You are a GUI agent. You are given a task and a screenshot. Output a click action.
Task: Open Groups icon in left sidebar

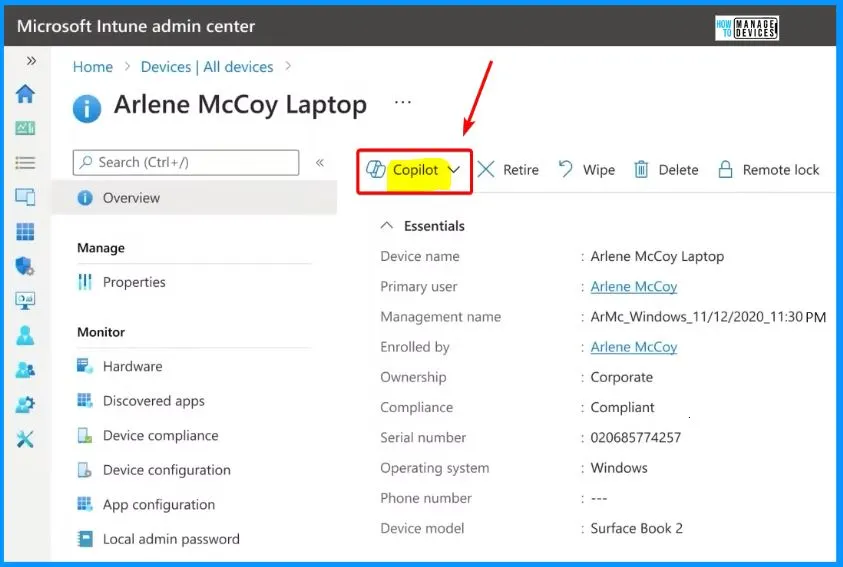pos(25,370)
